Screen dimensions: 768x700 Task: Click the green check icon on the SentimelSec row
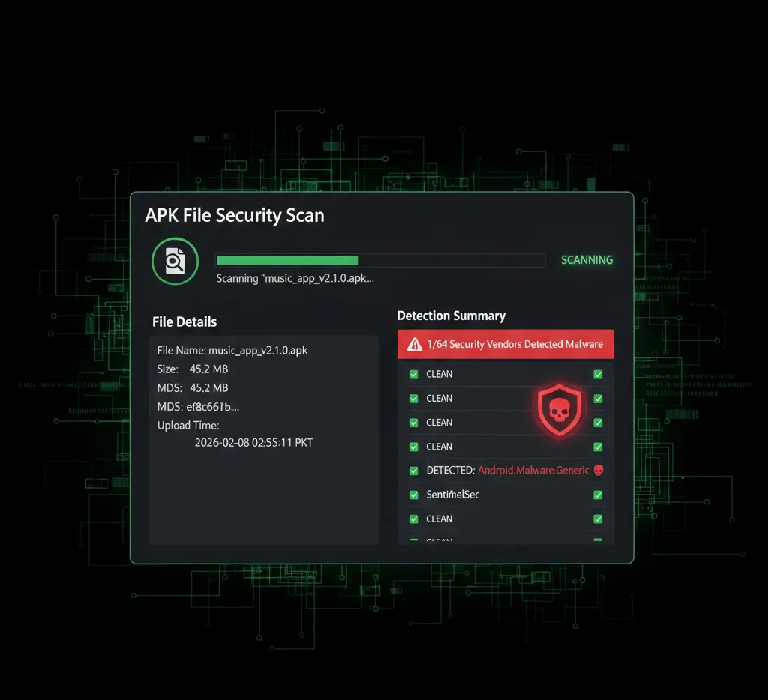(x=412, y=495)
